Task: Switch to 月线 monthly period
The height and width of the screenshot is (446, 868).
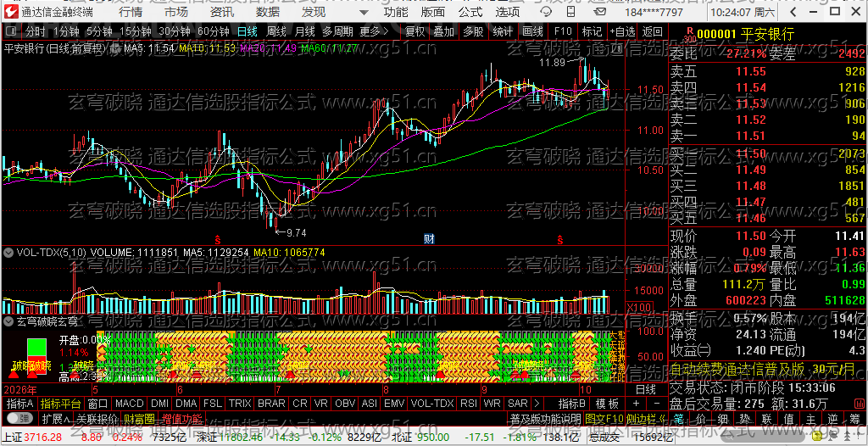Action: coord(305,31)
